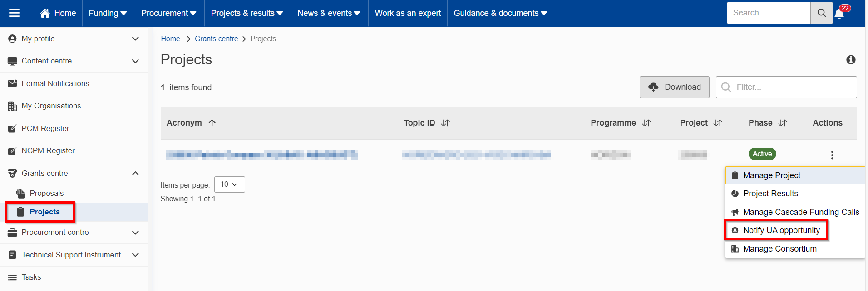868x291 pixels.
Task: Open the News & events dropdown
Action: click(329, 13)
